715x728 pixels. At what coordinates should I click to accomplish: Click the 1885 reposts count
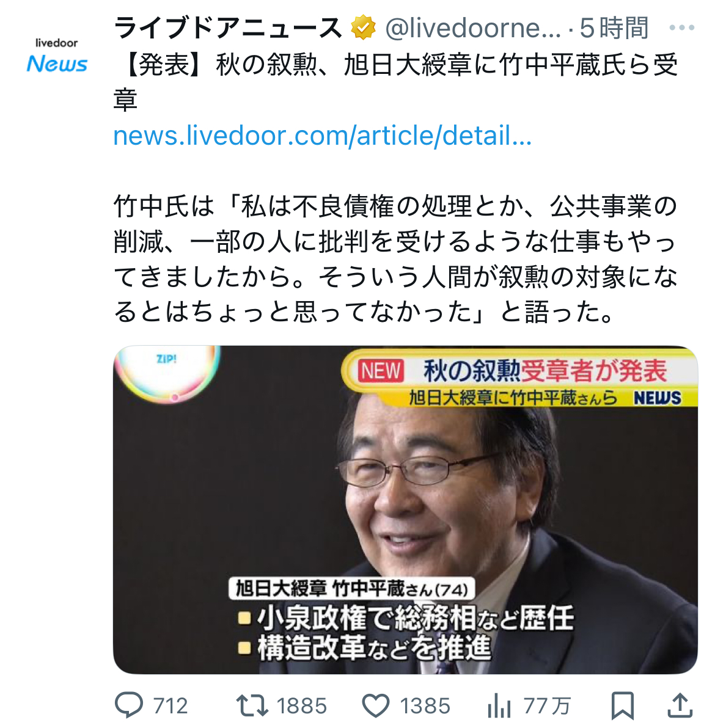coord(302,706)
